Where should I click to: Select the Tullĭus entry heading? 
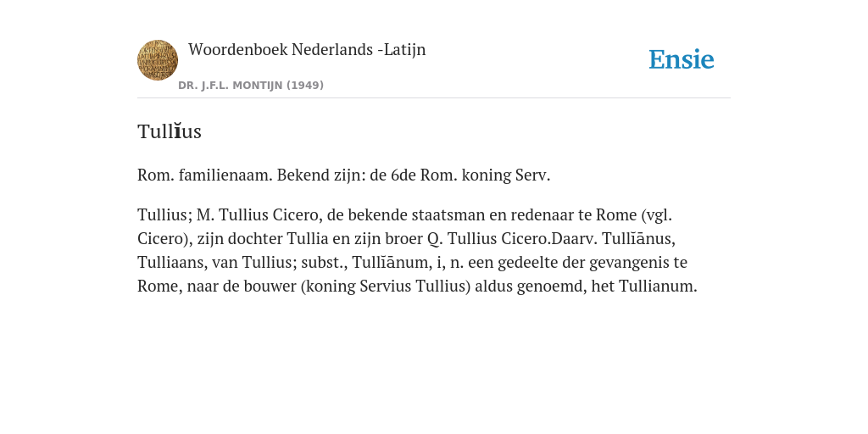(x=170, y=131)
